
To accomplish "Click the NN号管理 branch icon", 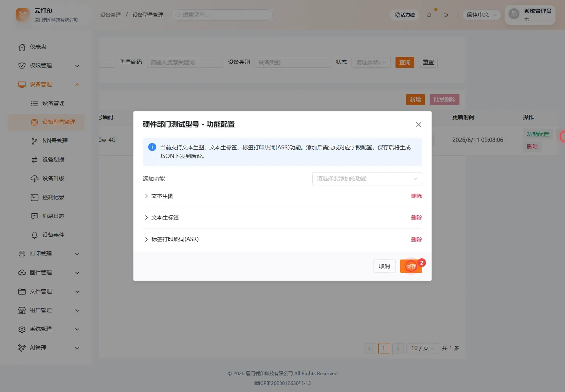I will 35,141.
